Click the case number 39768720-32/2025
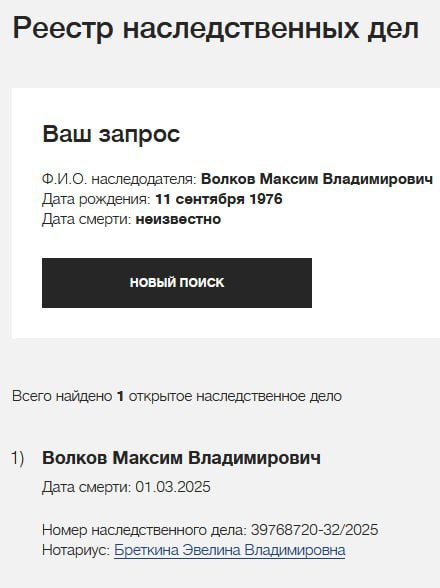Image resolution: width=440 pixels, height=588 pixels. click(314, 530)
